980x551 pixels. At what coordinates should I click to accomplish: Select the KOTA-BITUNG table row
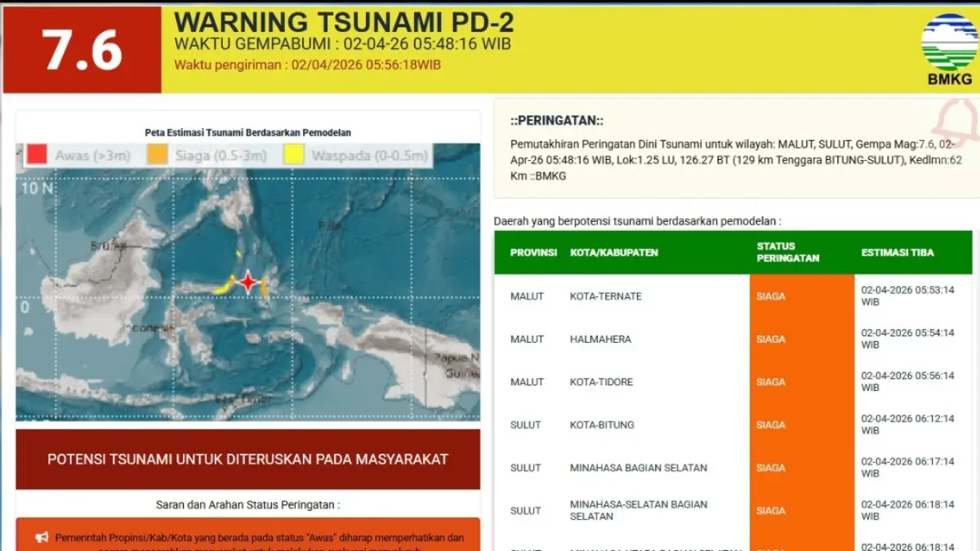click(602, 425)
